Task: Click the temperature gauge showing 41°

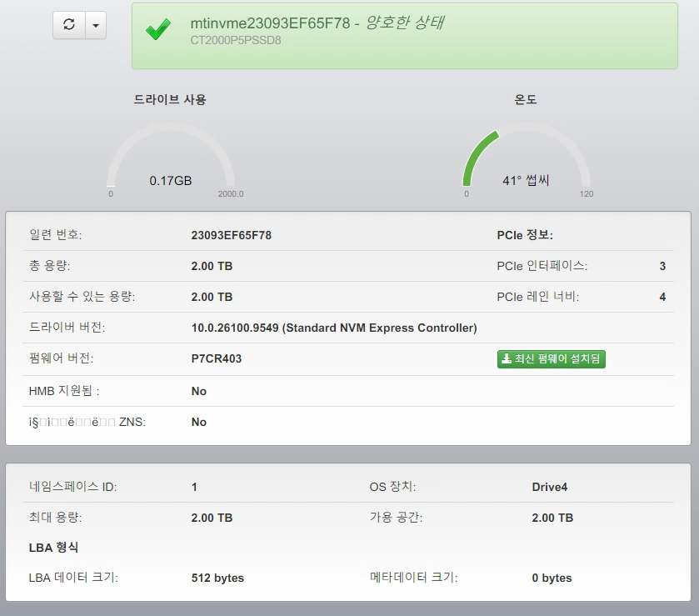Action: click(x=527, y=155)
